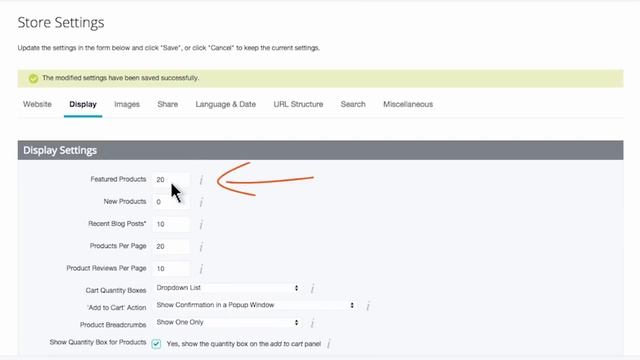Open info icon beside 'Add to Cart' Action

368,306
